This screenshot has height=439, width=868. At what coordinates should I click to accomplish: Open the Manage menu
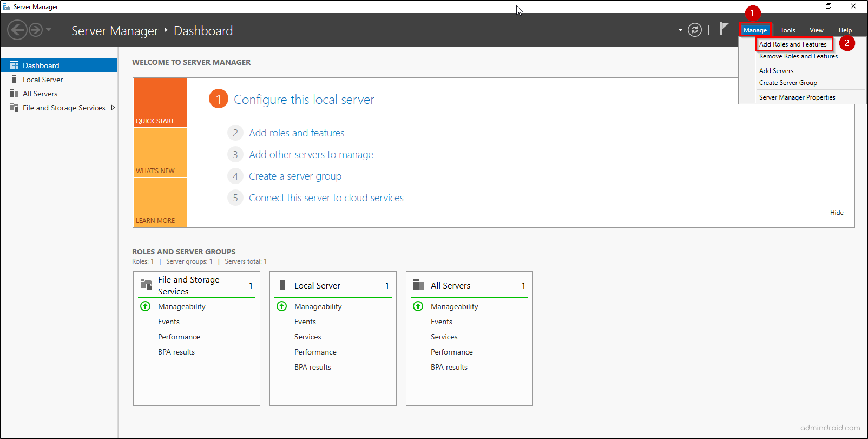[x=755, y=30]
